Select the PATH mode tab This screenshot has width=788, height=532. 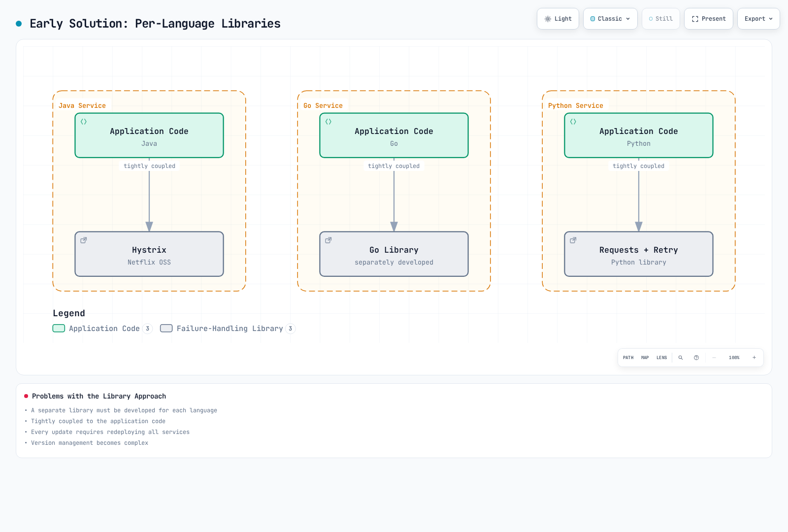[628, 358]
